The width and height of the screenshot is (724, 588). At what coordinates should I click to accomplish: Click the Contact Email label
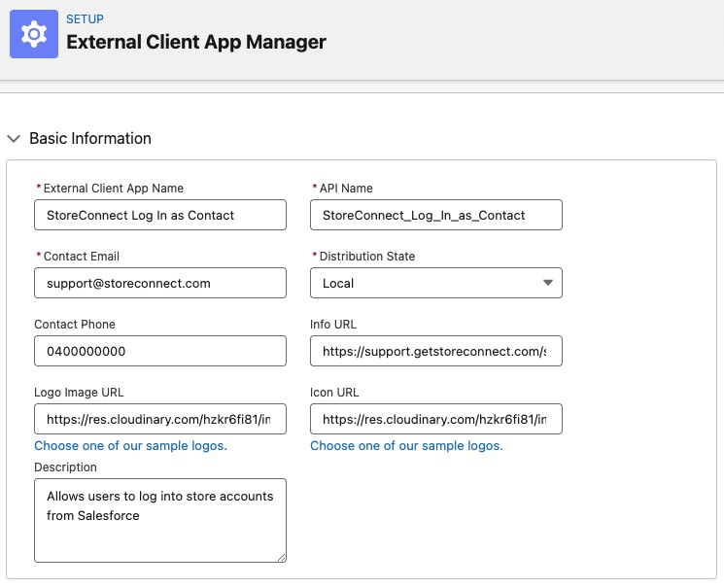pos(82,257)
